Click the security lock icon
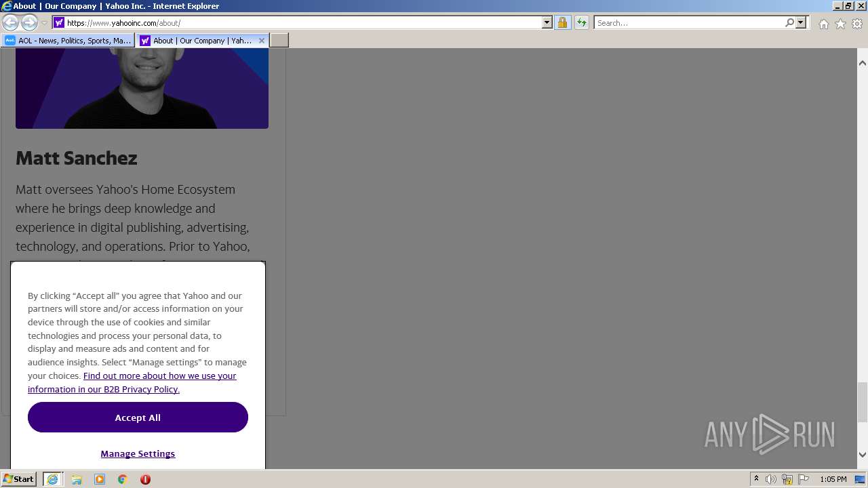 click(x=562, y=22)
